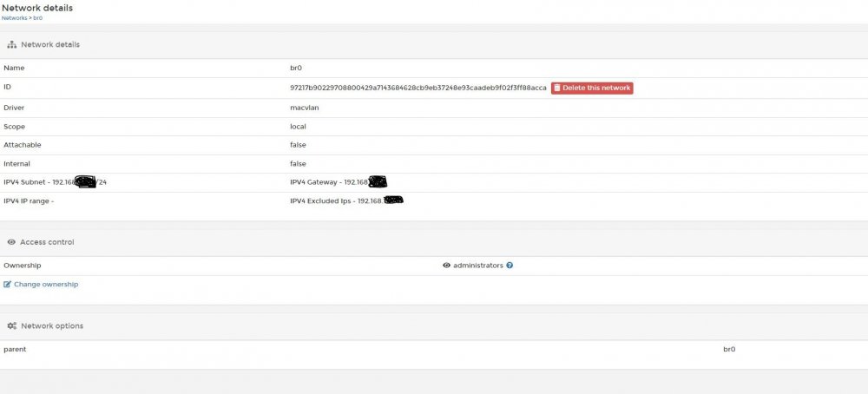Click the eye icon next to administrators
This screenshot has width=868, height=394.
point(447,266)
